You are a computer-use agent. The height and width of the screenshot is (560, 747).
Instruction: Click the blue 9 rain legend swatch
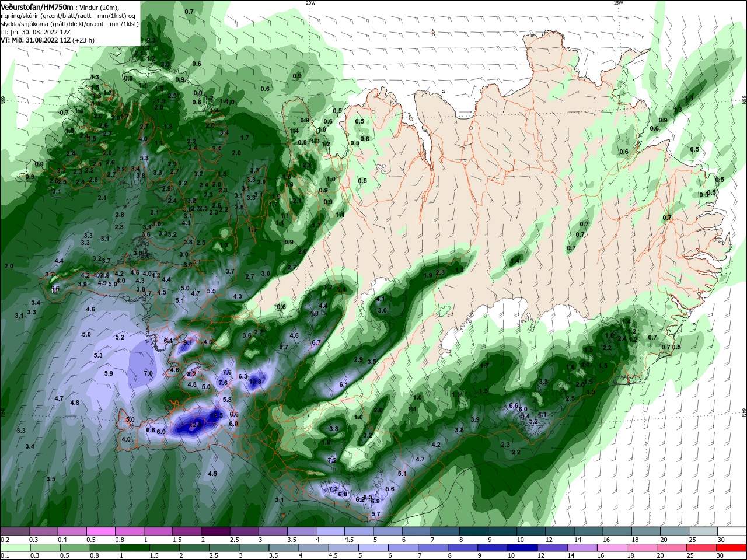coord(493,548)
